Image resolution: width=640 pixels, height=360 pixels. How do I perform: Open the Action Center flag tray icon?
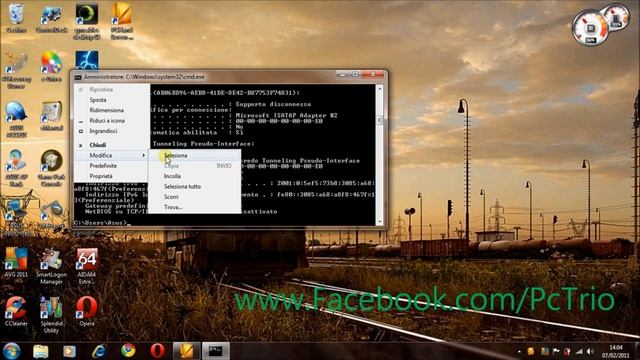[x=556, y=351]
